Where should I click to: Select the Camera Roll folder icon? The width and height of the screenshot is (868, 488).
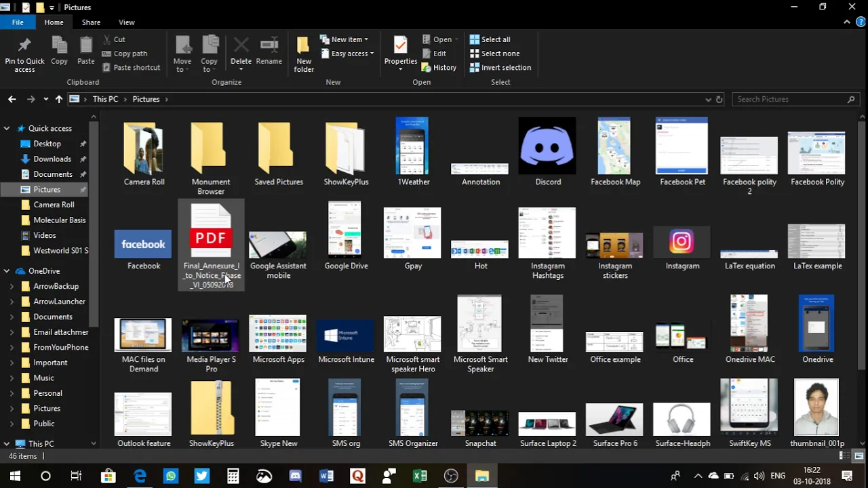(x=144, y=153)
